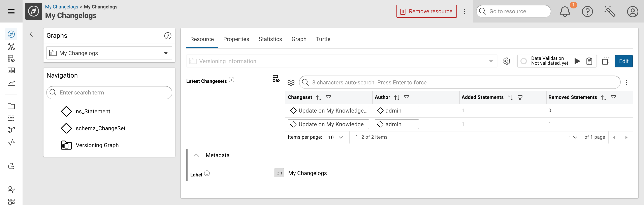Open the book/thesaurus icon in sidebar
This screenshot has height=205, width=644.
[x=11, y=70]
